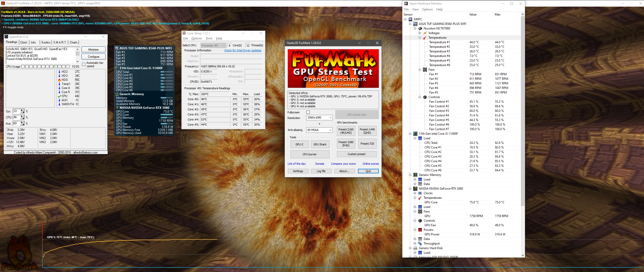The width and height of the screenshot is (644, 272).
Task: Switch to the Charts tab in SpeedFan
Action: click(74, 42)
